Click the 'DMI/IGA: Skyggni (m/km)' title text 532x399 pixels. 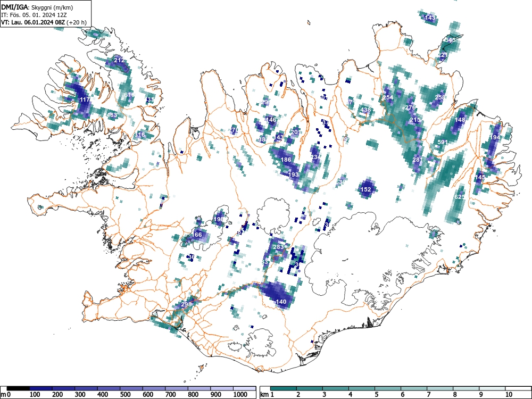click(37, 7)
